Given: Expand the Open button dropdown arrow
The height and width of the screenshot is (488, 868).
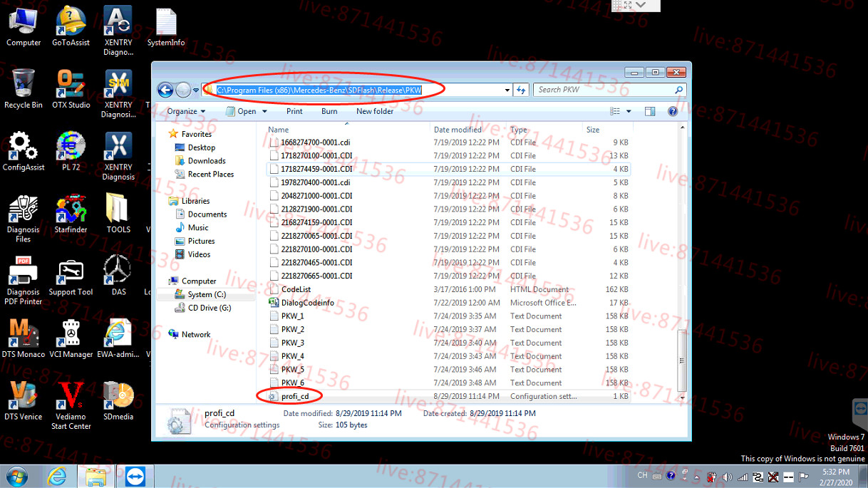Looking at the screenshot, I should [265, 111].
